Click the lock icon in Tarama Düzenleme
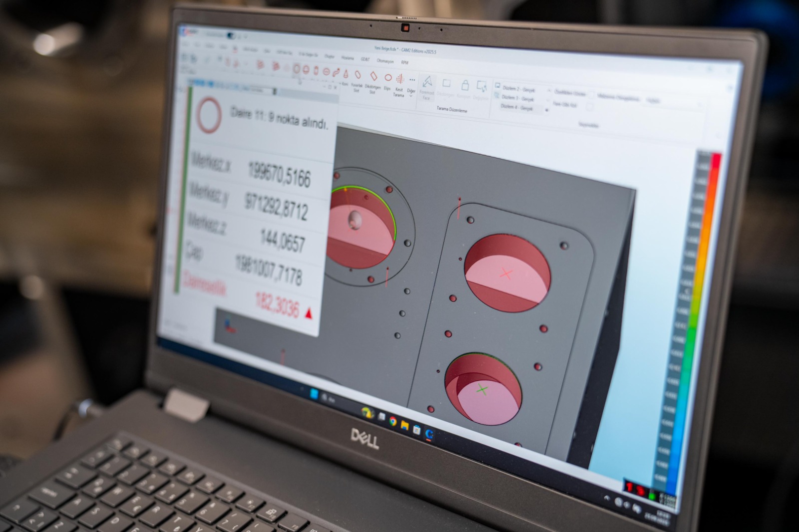The width and height of the screenshot is (799, 532). [x=464, y=85]
